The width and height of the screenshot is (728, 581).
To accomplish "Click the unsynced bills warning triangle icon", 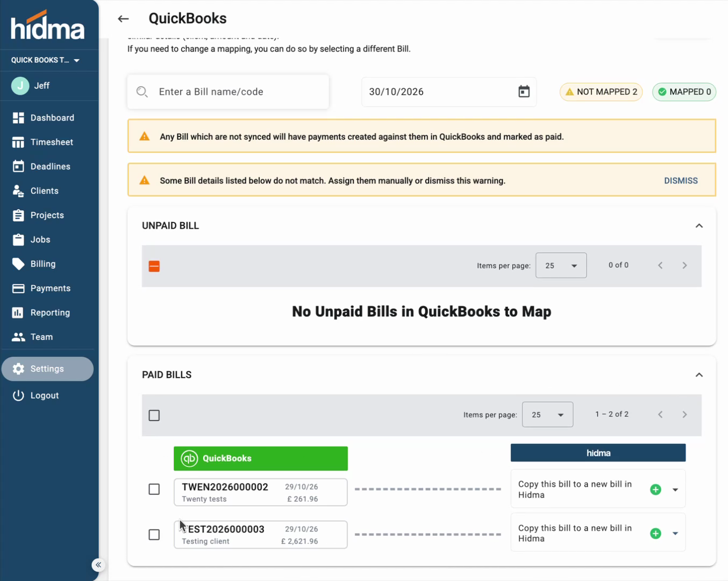I will pyautogui.click(x=145, y=137).
